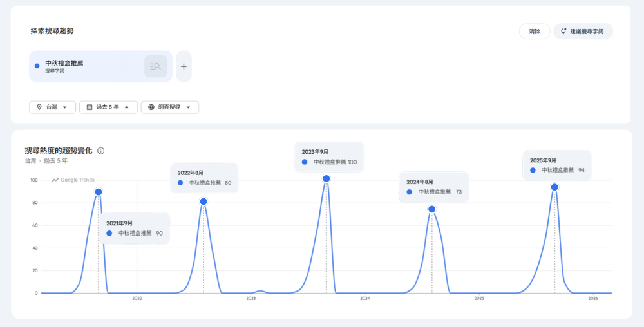Open the 過去 5 年 time range dropdown

108,107
